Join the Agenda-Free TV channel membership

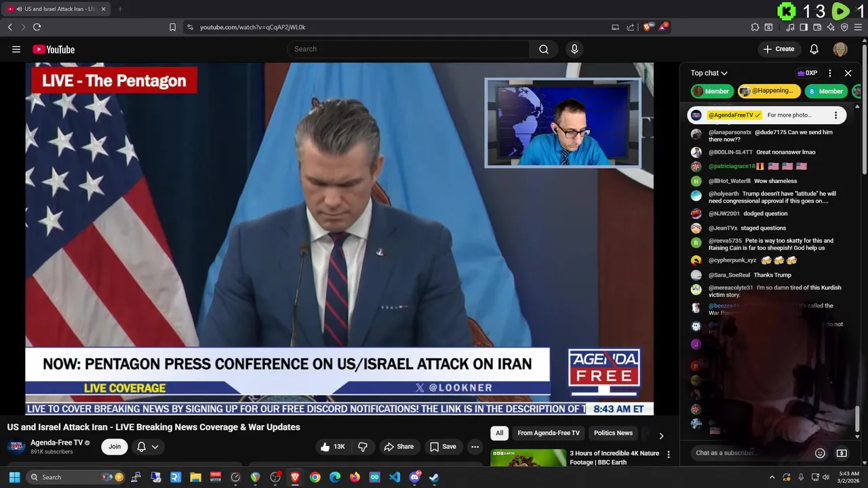pyautogui.click(x=115, y=447)
